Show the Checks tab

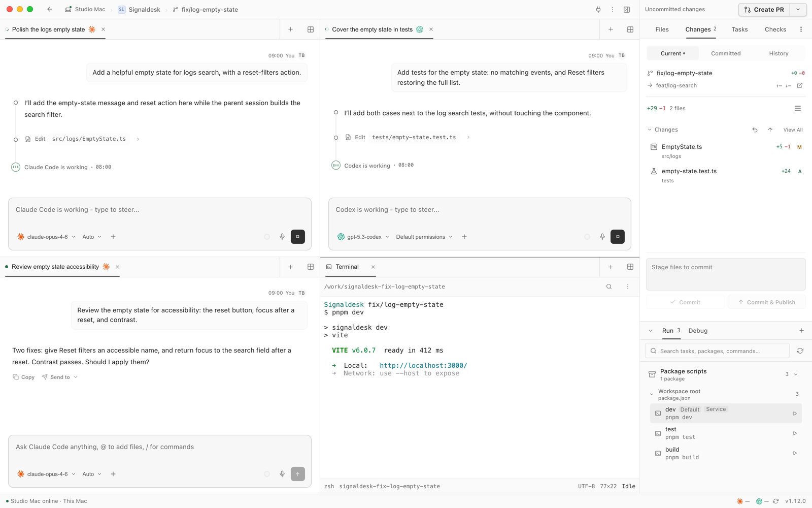pos(775,29)
